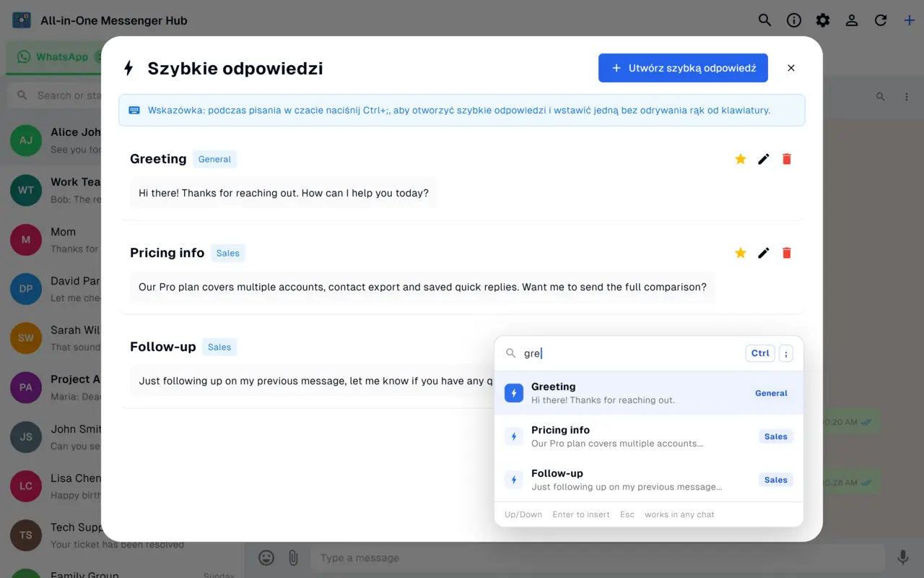The image size is (924, 578).
Task: Open the info icon in the header
Action: 794,20
